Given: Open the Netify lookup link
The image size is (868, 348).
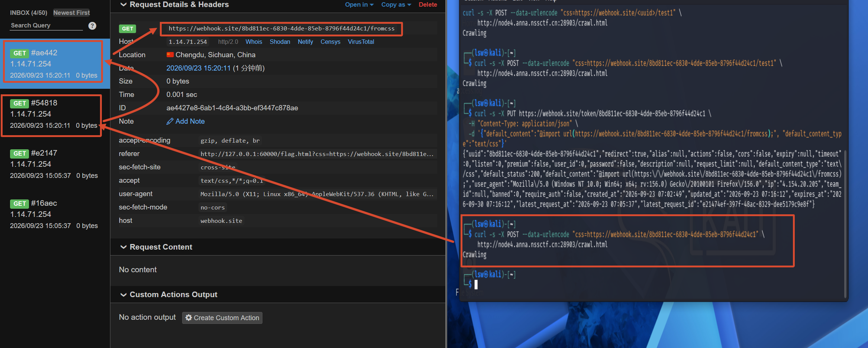Looking at the screenshot, I should tap(305, 42).
